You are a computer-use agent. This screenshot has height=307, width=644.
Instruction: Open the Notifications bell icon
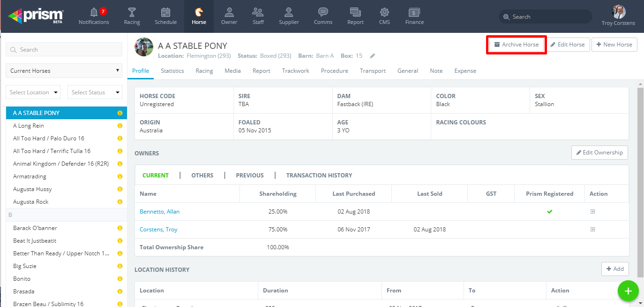click(94, 12)
